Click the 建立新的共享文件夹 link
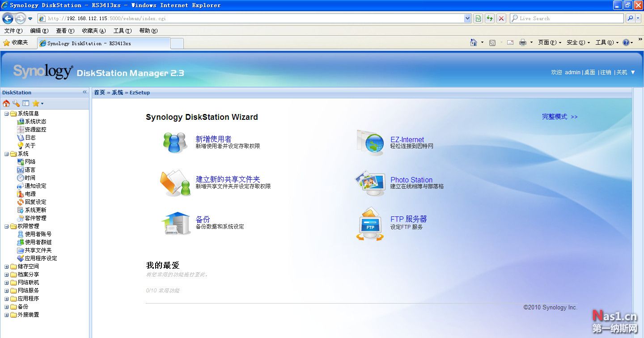Image resolution: width=644 pixels, height=338 pixels. point(228,179)
